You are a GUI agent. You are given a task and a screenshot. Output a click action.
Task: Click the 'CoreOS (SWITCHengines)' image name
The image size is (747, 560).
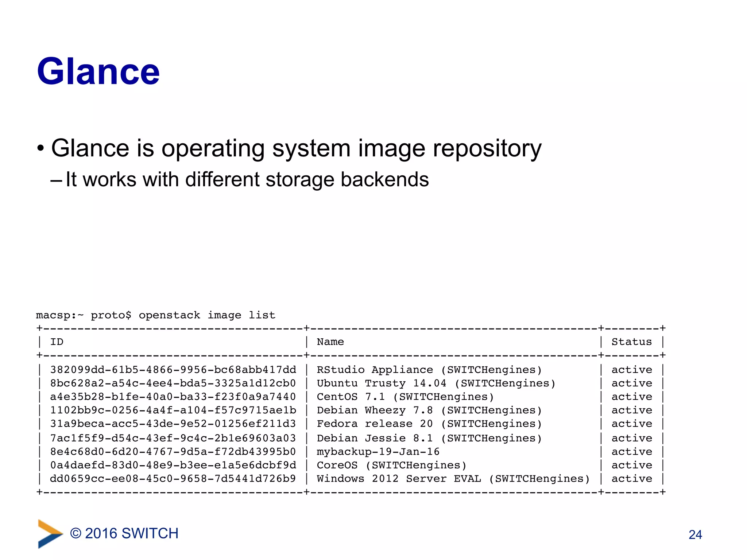[x=392, y=466]
